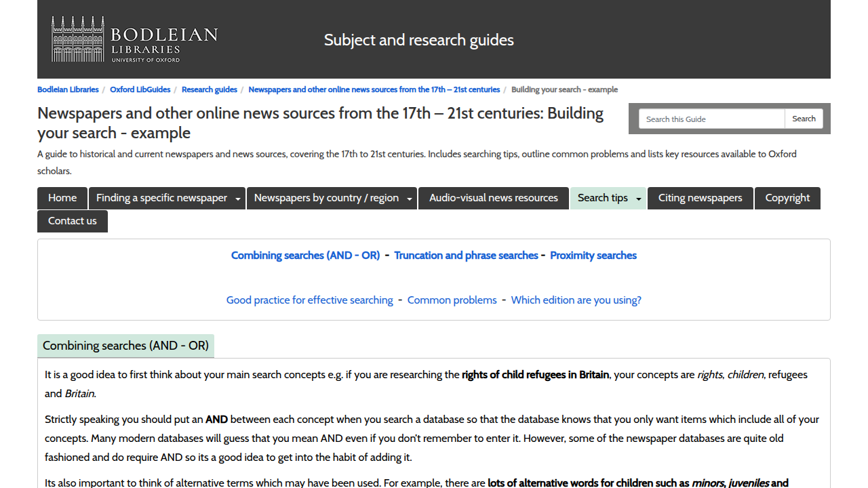Click the Bodleian Libraries logo
The image size is (868, 488).
coord(134,39)
